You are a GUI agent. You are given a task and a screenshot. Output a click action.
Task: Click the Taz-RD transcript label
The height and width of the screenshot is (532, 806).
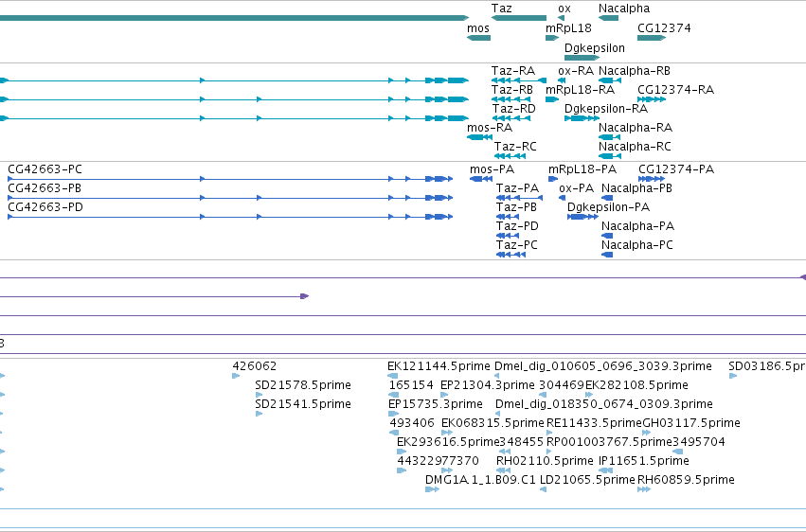click(x=514, y=109)
